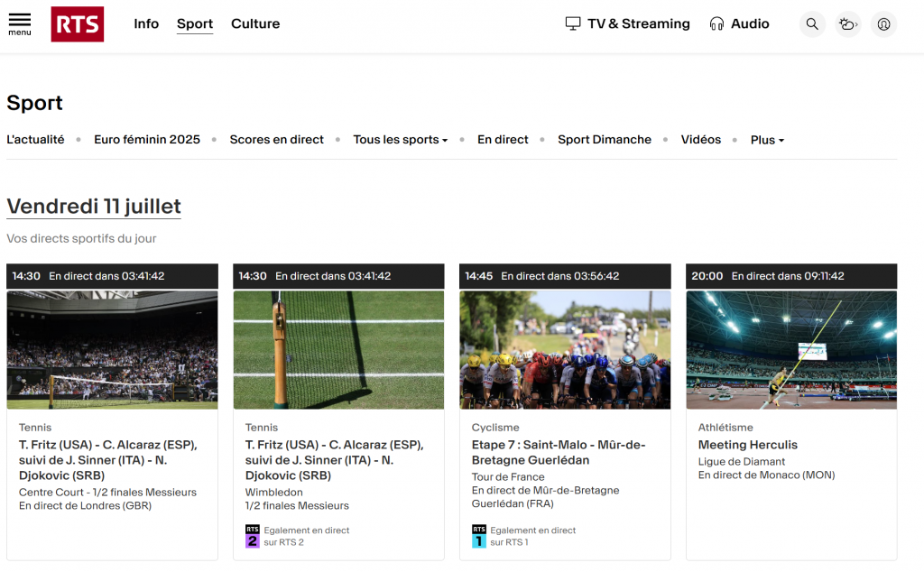Click 'Egalement en direct sur RTS 2' text
The height and width of the screenshot is (572, 924).
(x=307, y=536)
